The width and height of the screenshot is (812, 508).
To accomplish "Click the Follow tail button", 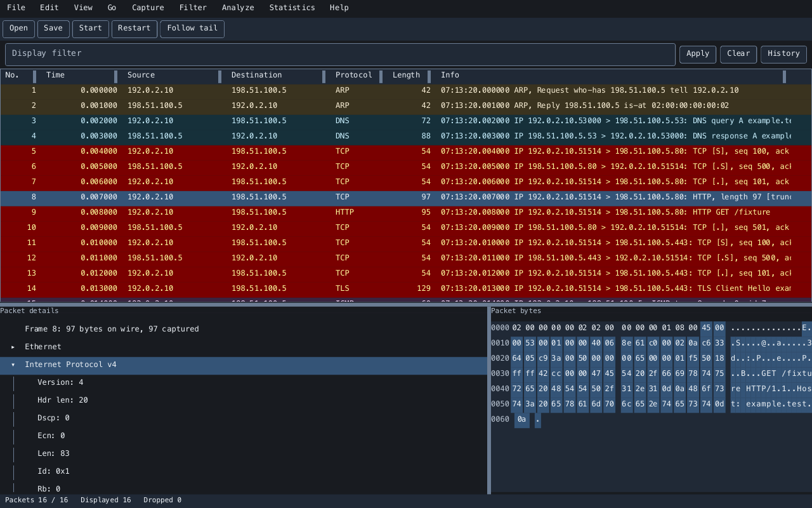I will point(192,29).
